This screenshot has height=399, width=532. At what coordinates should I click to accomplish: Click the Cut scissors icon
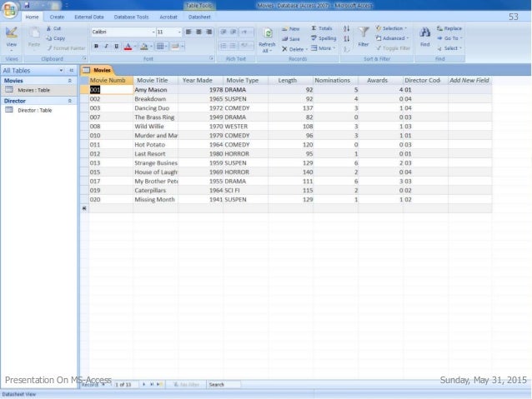[49, 28]
